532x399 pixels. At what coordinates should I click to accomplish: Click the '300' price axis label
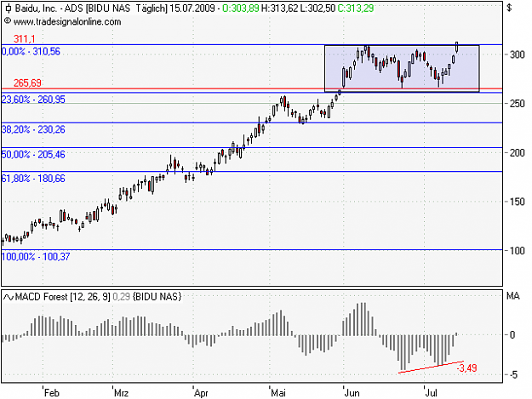click(x=517, y=54)
